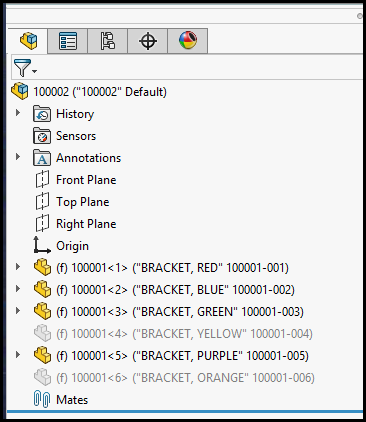Open the DisplayManager color ball tab
The height and width of the screenshot is (422, 366).
pos(188,41)
